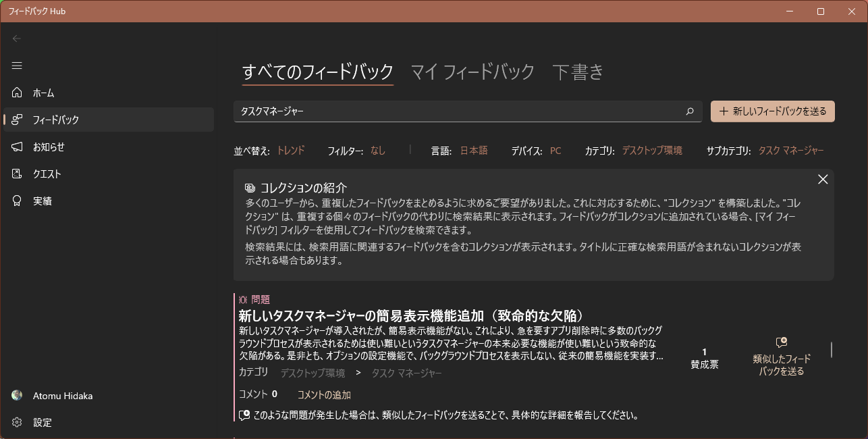
Task: Maximize the フィードバック Hub window
Action: coord(821,11)
